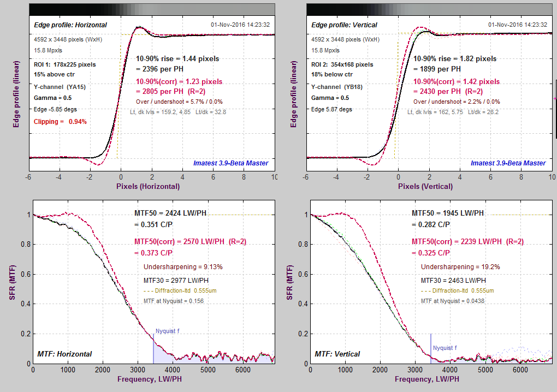The height and width of the screenshot is (392, 557).
Task: Click 'Undersharpening = 9.13%' text
Action: pos(183,266)
